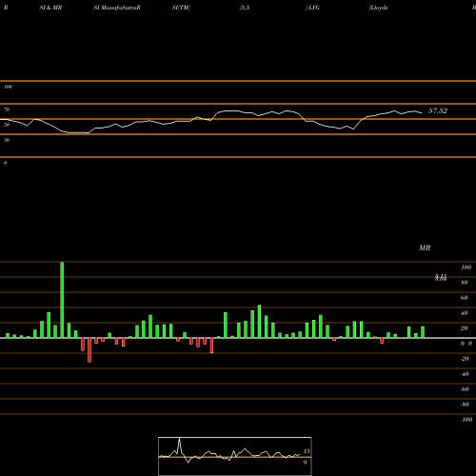The width and height of the screenshot is (476, 476).
Task: Click the MR axis label -100
Action: (466, 420)
